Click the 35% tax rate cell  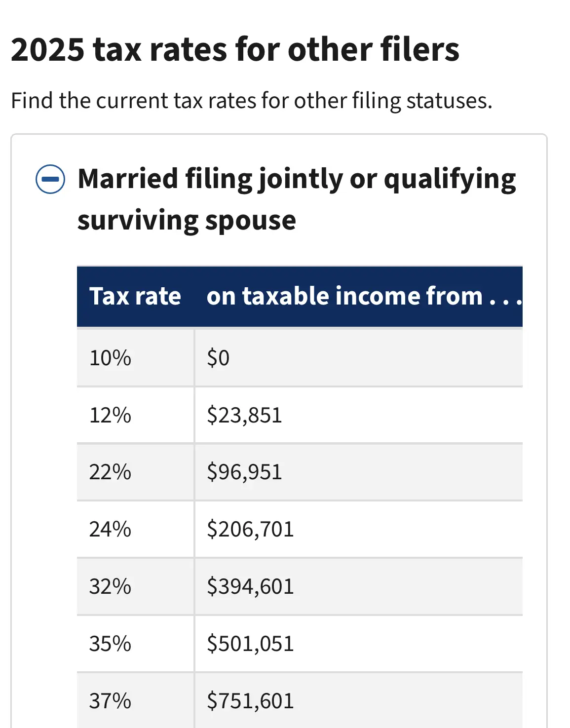136,644
